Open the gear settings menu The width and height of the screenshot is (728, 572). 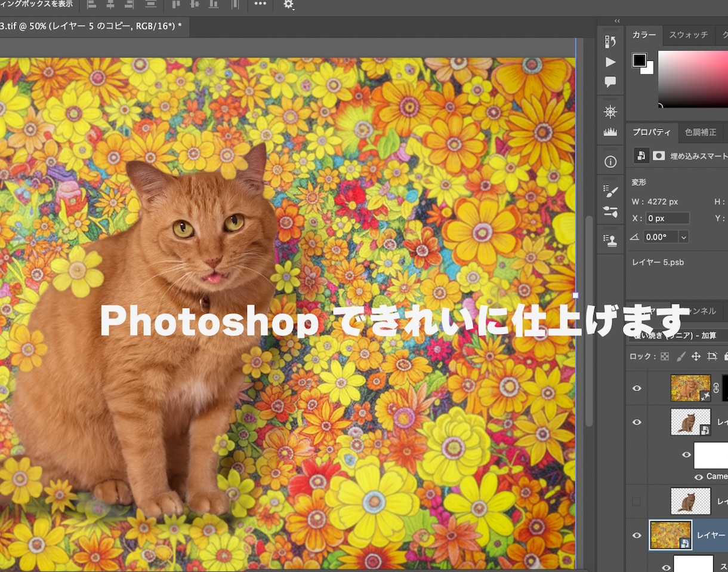point(289,4)
